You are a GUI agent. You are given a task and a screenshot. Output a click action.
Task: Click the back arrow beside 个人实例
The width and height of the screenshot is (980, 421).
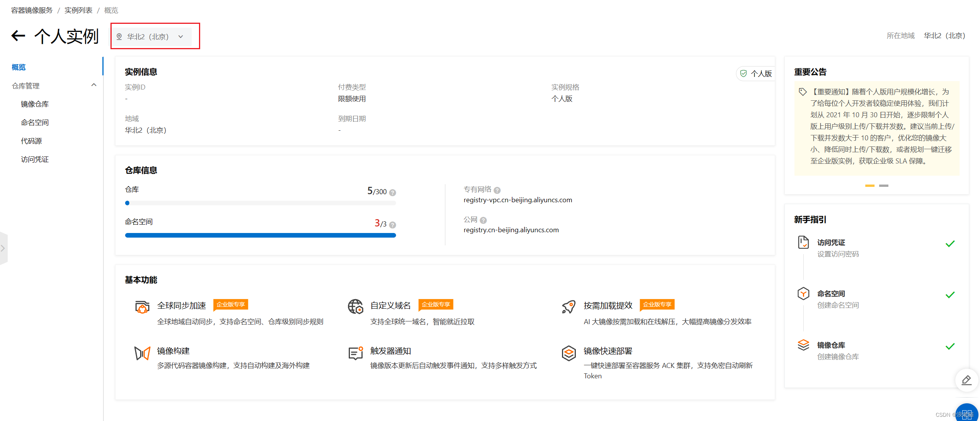(18, 36)
